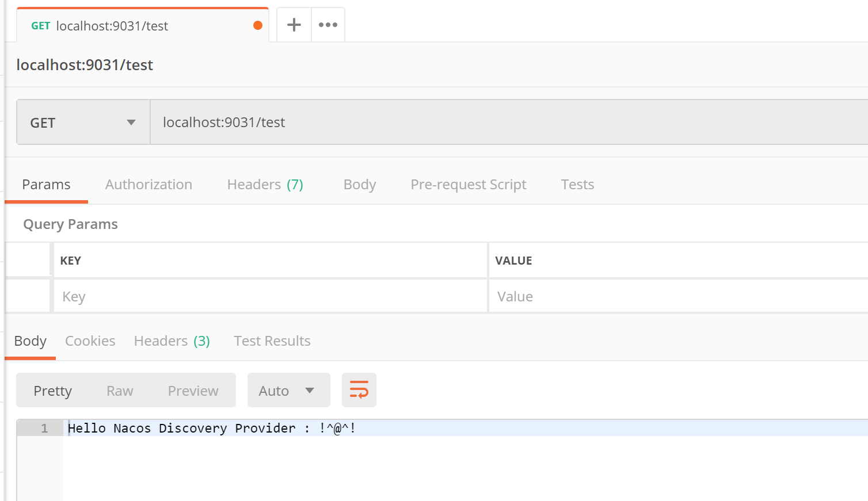The width and height of the screenshot is (868, 501).
Task: Click the request URL input field
Action: tap(509, 123)
